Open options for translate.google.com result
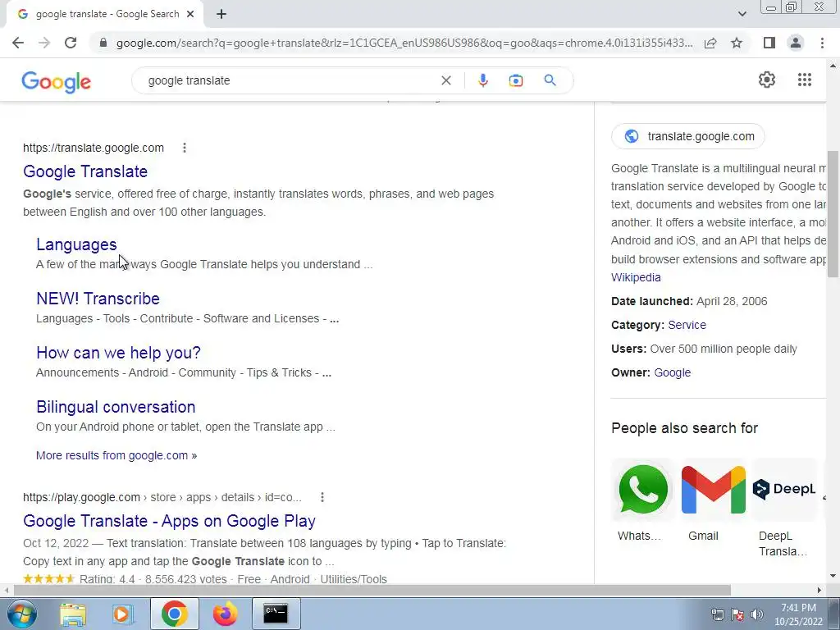This screenshot has width=840, height=630. click(185, 148)
